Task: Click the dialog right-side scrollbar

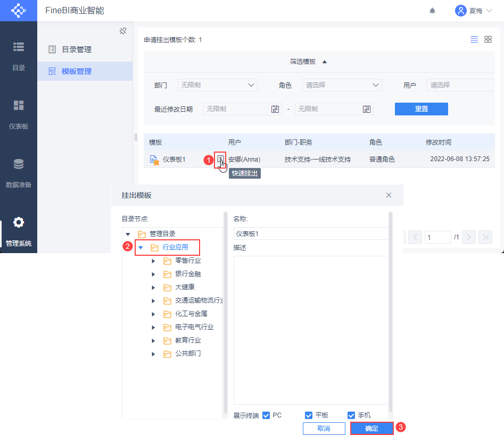Action: coord(391,312)
